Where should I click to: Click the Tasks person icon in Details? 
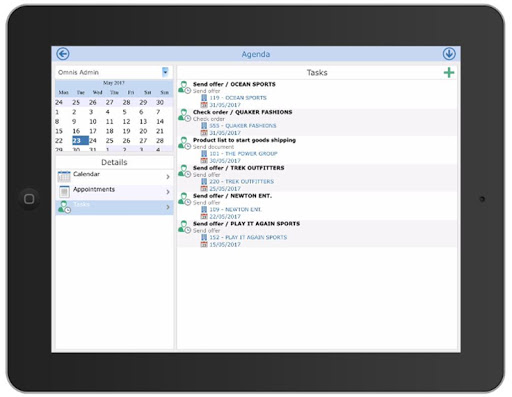[64, 207]
